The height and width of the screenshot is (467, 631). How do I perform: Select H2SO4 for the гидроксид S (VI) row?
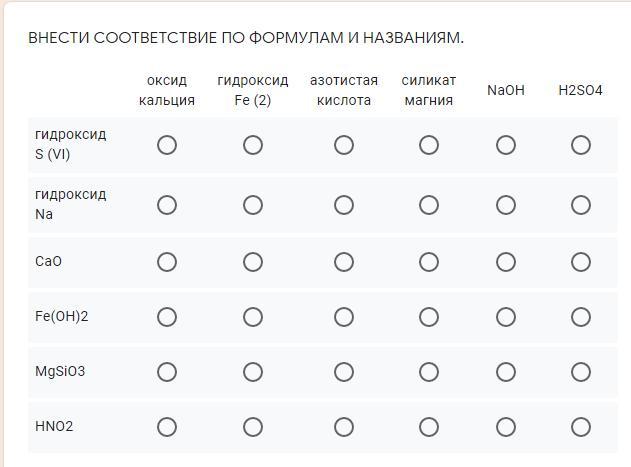[x=581, y=145]
